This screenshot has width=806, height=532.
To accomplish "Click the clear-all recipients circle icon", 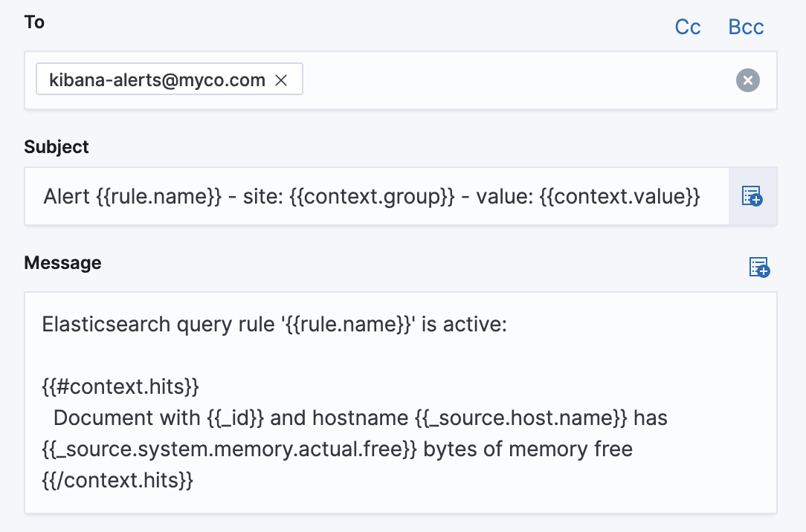I will 747,80.
